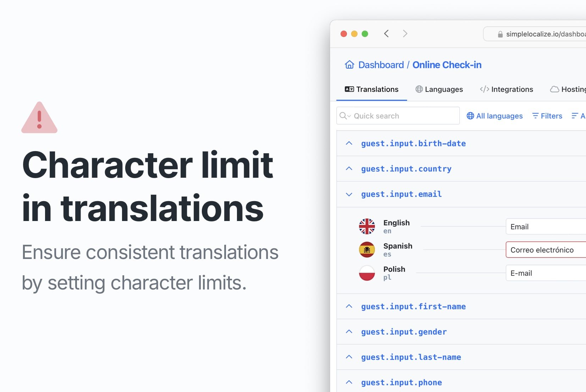Click the globe icon for All languages
The width and height of the screenshot is (586, 392).
tap(470, 116)
